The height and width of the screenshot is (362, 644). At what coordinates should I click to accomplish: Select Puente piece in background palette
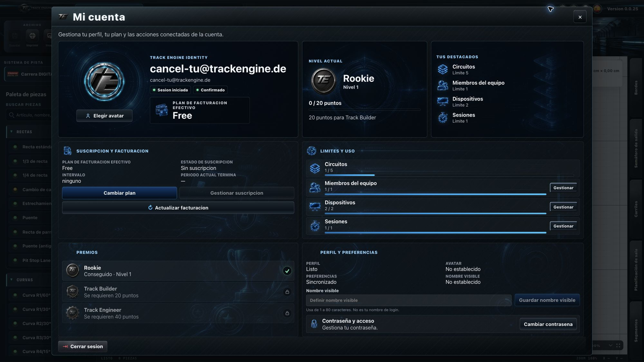30,218
